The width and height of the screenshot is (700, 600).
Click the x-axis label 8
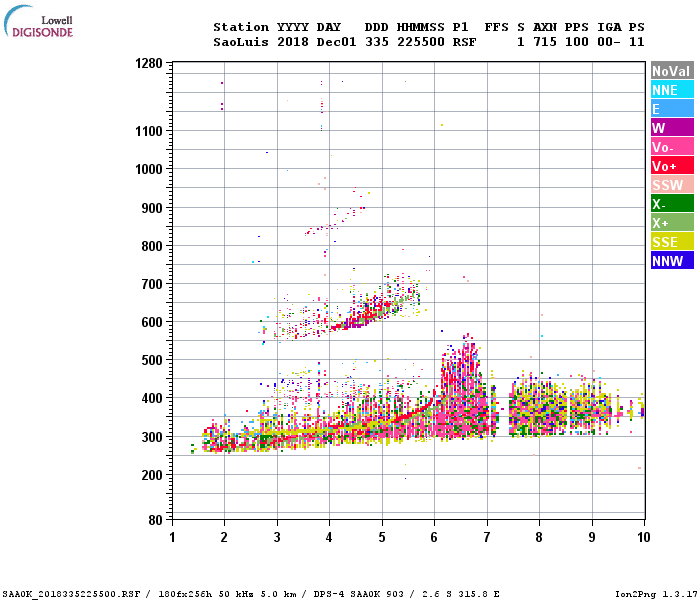[x=539, y=537]
